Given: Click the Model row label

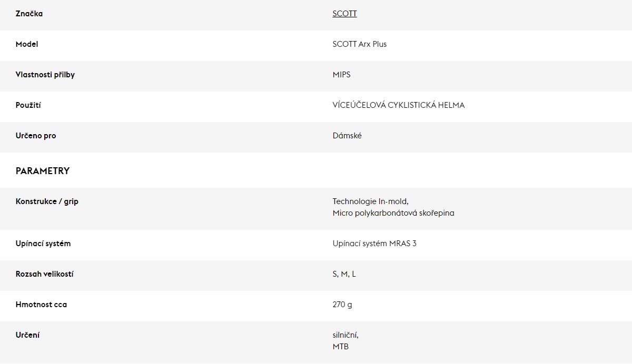Looking at the screenshot, I should coord(27,44).
